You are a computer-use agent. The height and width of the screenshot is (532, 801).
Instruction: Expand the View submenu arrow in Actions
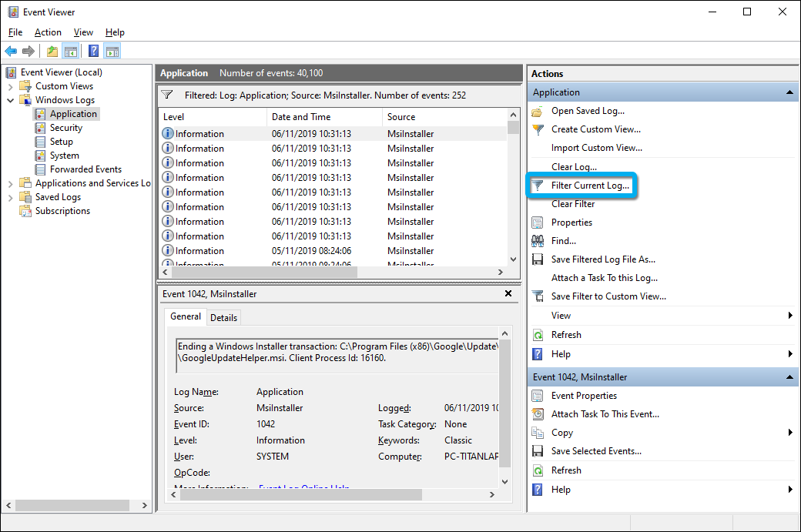click(x=790, y=316)
